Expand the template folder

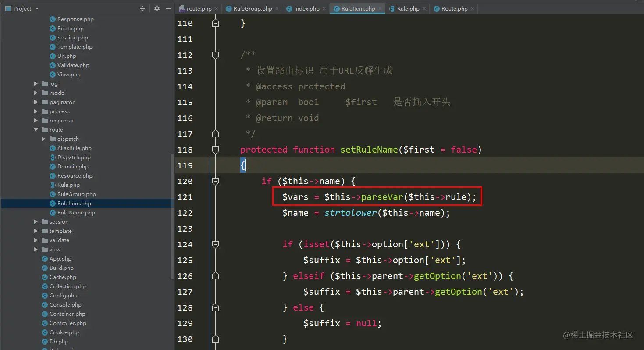36,231
